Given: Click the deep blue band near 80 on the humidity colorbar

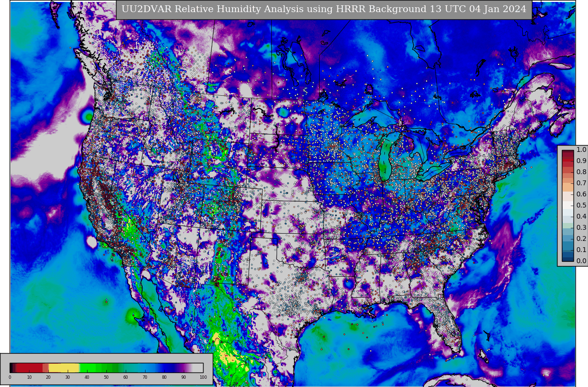Looking at the screenshot, I should tap(167, 368).
